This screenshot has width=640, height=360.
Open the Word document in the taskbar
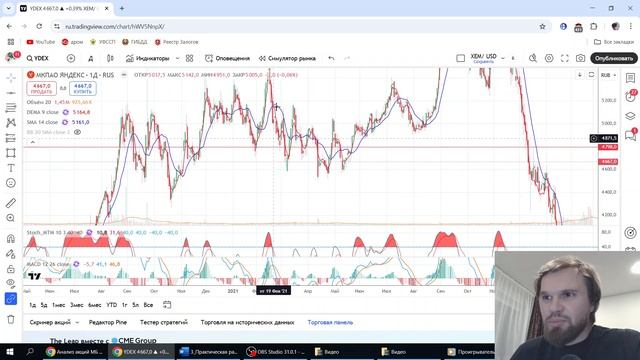tap(209, 352)
